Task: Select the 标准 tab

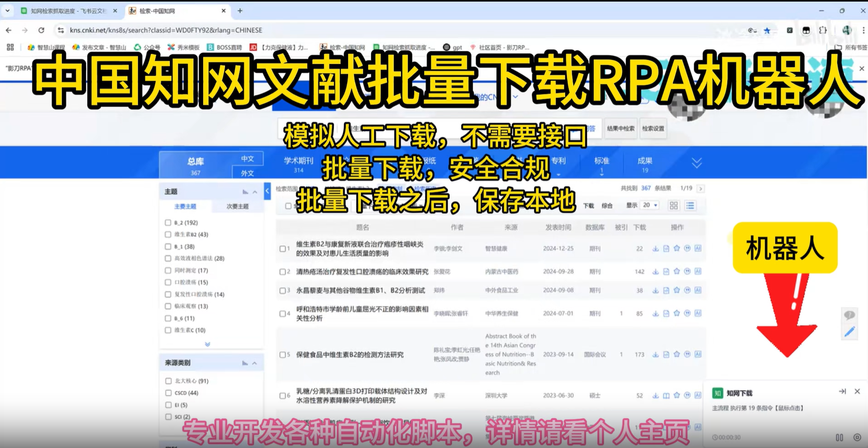Action: (x=602, y=165)
